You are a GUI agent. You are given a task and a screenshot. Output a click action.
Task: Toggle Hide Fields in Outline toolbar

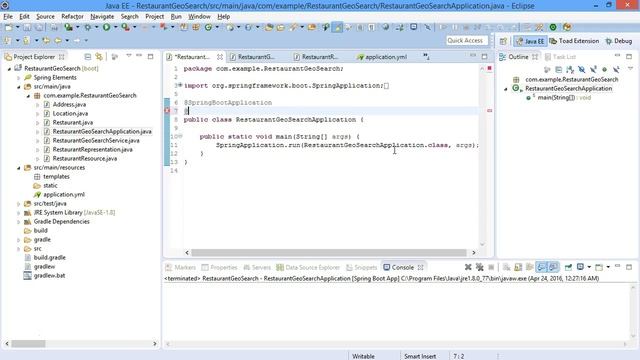[x=582, y=69]
